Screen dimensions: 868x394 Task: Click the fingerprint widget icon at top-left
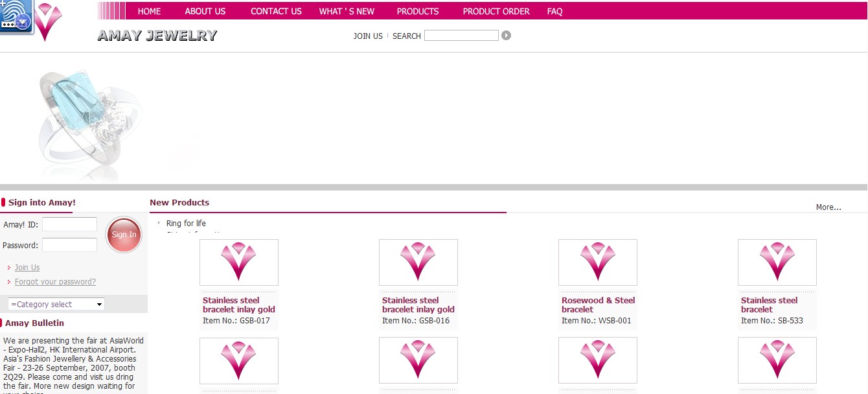(16, 17)
